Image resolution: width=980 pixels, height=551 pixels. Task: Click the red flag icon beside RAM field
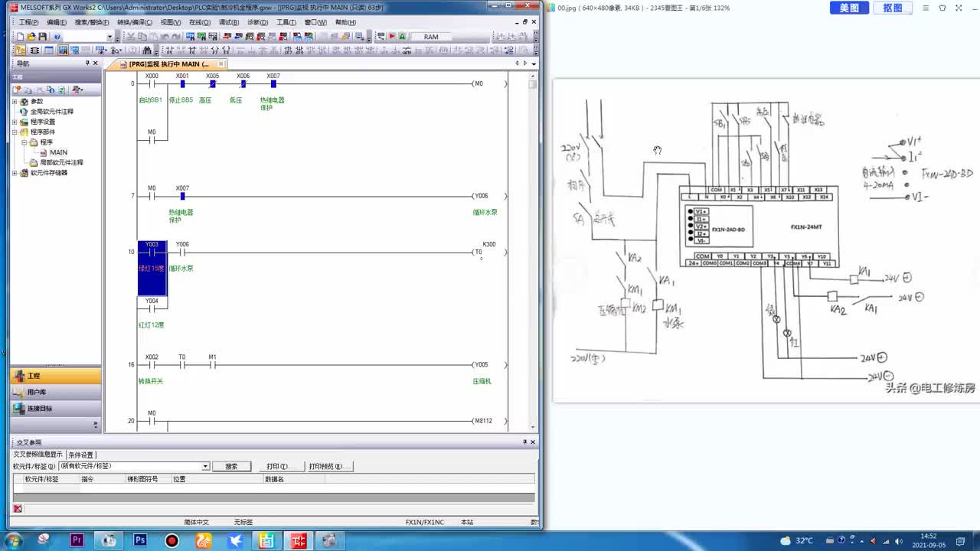391,37
